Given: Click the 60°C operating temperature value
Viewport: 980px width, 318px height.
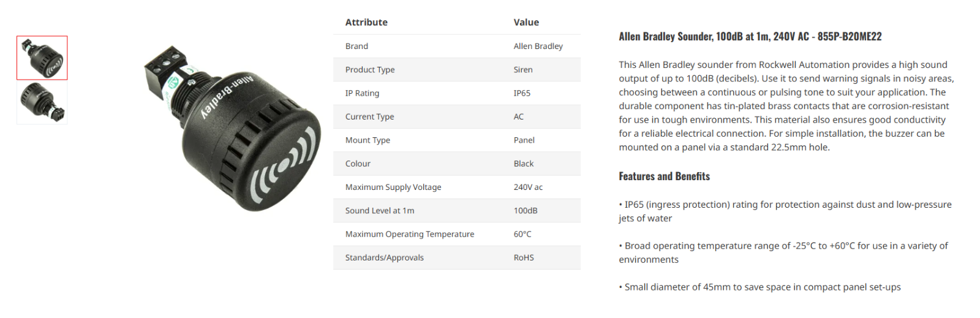Looking at the screenshot, I should pos(522,234).
